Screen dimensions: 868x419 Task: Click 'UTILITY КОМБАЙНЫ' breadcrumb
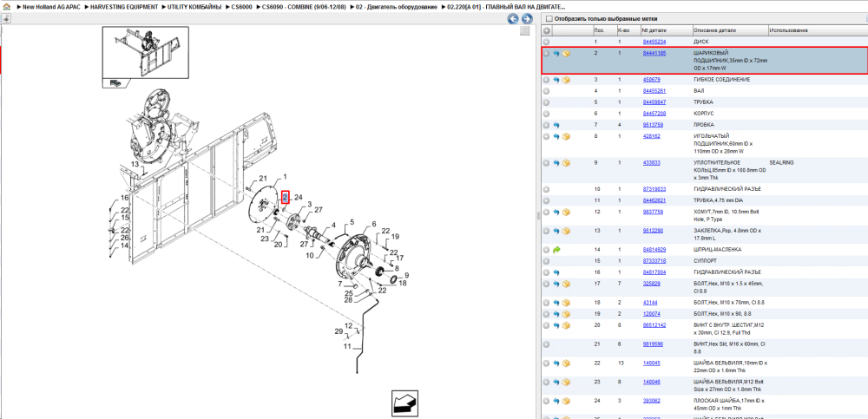coord(194,7)
